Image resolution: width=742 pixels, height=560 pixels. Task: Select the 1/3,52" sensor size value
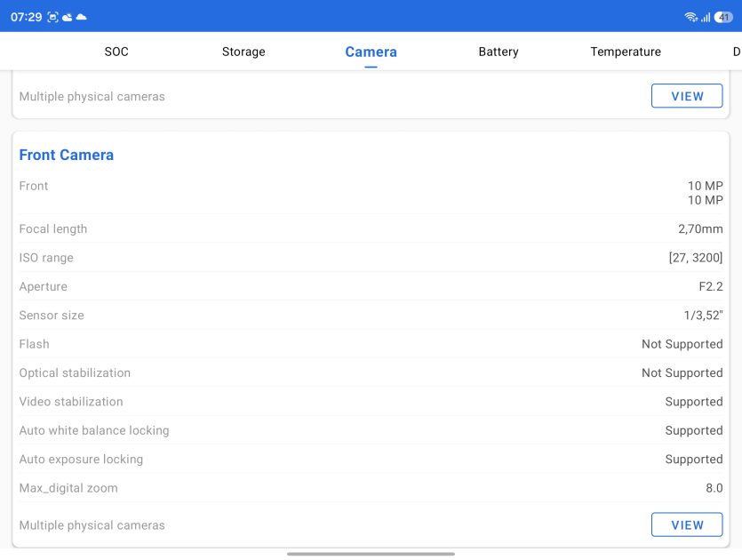[703, 316]
